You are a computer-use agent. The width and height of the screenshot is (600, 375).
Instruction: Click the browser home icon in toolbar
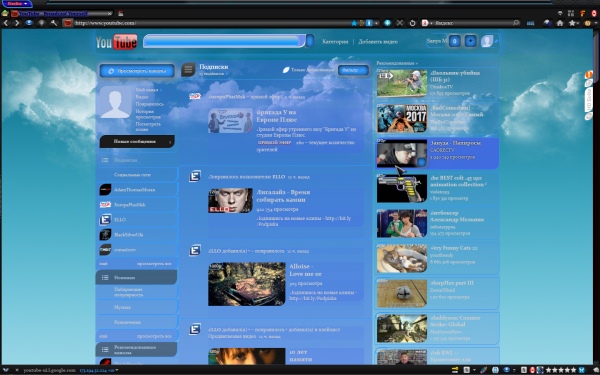(x=560, y=23)
